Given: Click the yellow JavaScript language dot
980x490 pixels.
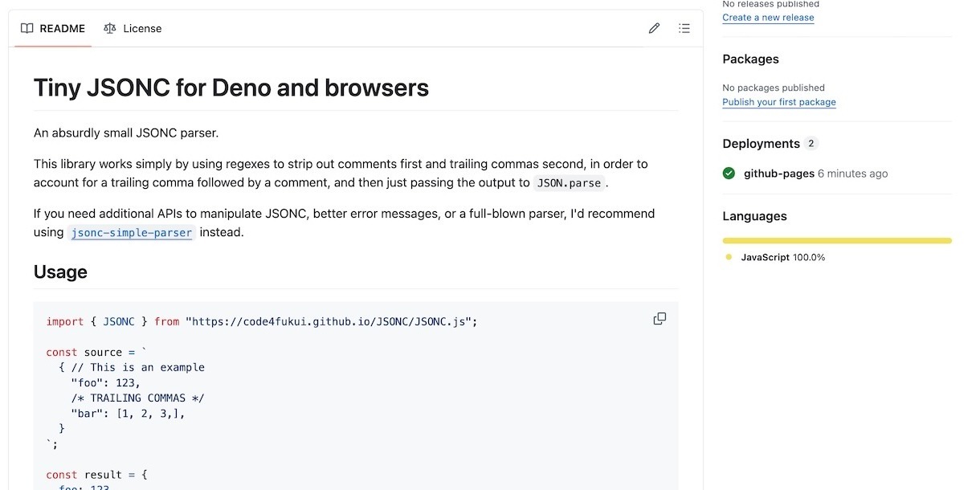Looking at the screenshot, I should tap(729, 257).
